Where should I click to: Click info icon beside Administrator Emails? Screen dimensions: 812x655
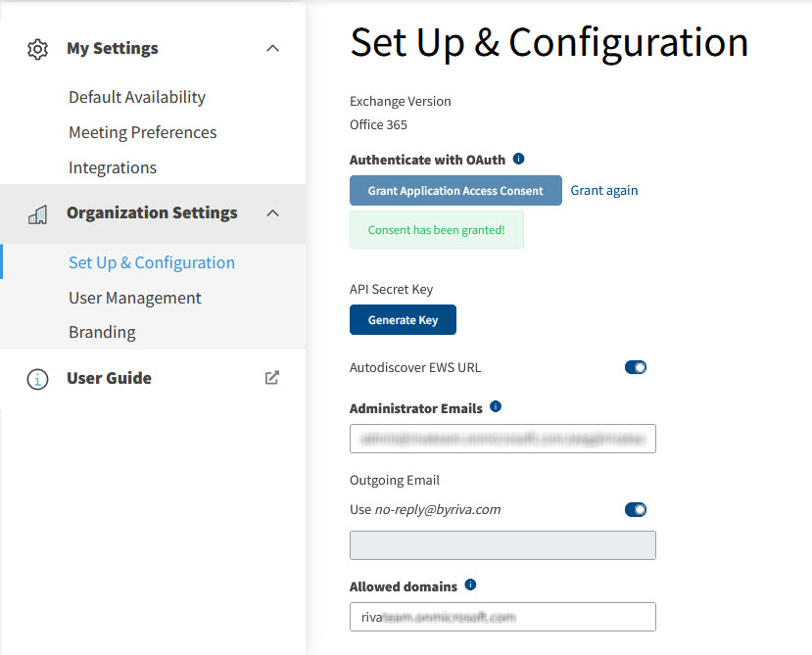[496, 406]
